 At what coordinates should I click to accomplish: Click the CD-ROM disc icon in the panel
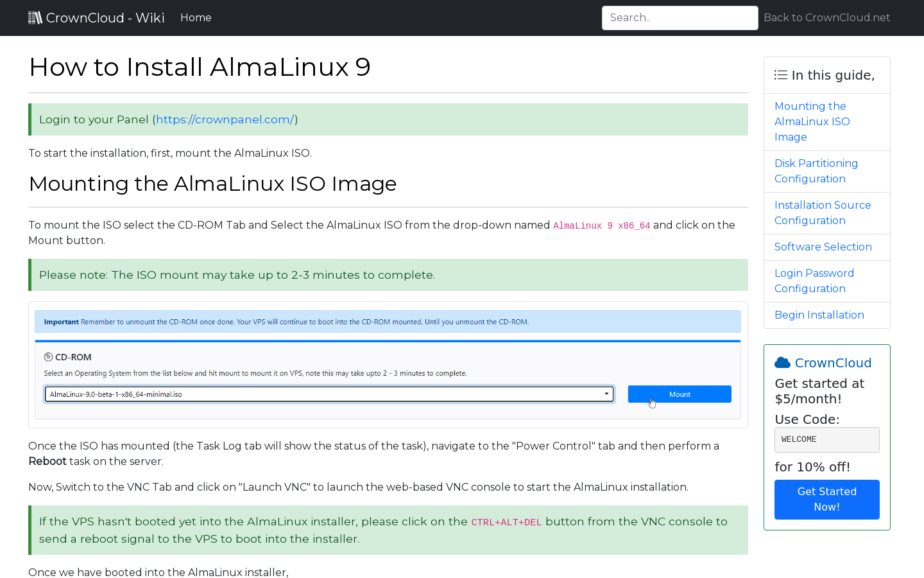tap(47, 356)
